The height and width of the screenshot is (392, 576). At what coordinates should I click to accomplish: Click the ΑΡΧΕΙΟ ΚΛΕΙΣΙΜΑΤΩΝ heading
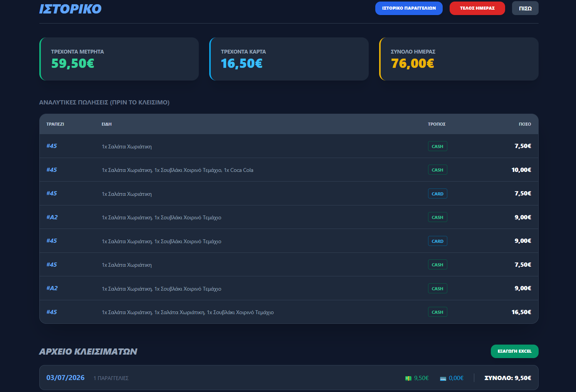coord(88,352)
